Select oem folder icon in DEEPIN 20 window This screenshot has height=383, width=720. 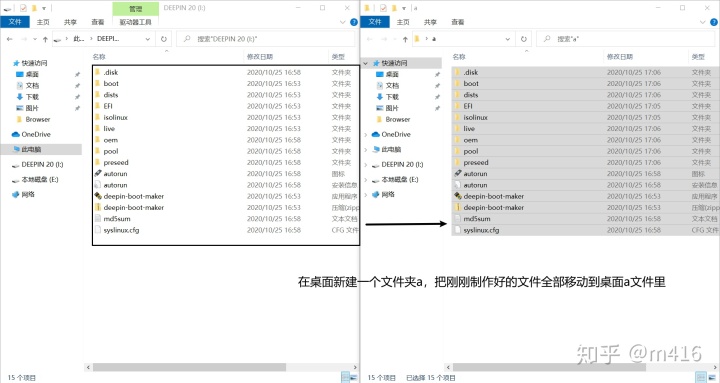pyautogui.click(x=97, y=140)
